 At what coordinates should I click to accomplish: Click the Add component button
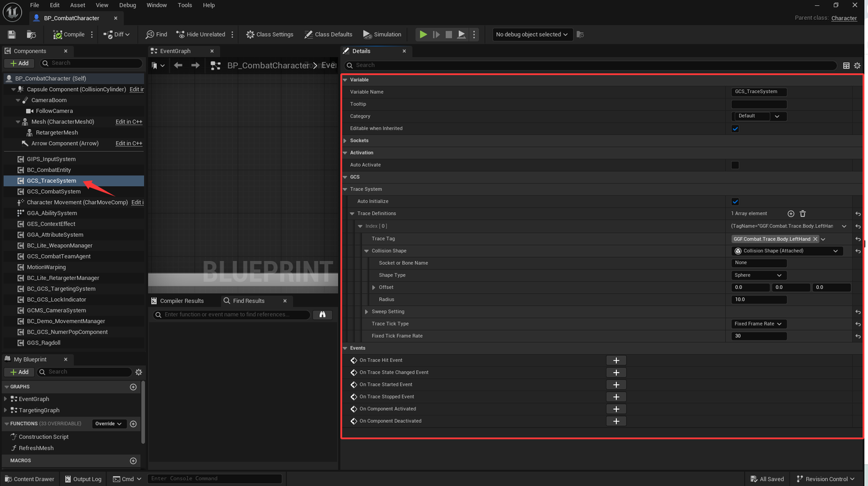[x=19, y=63]
